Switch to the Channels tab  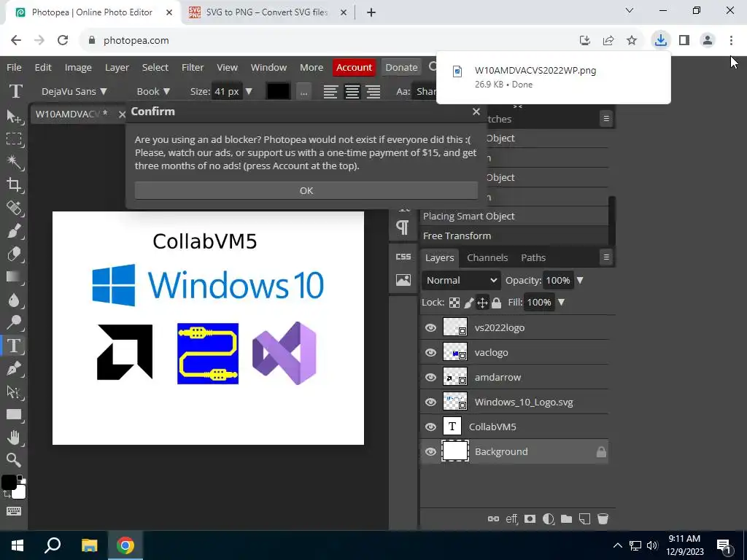tap(487, 257)
